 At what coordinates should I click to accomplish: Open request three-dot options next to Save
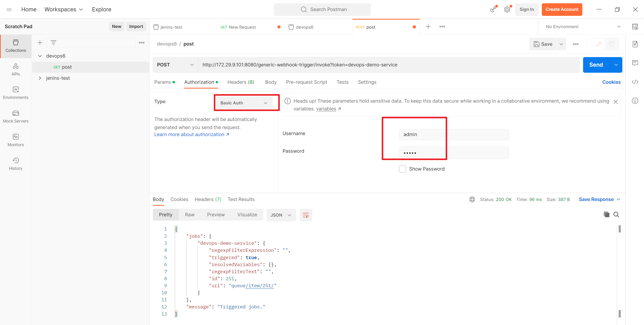[576, 44]
